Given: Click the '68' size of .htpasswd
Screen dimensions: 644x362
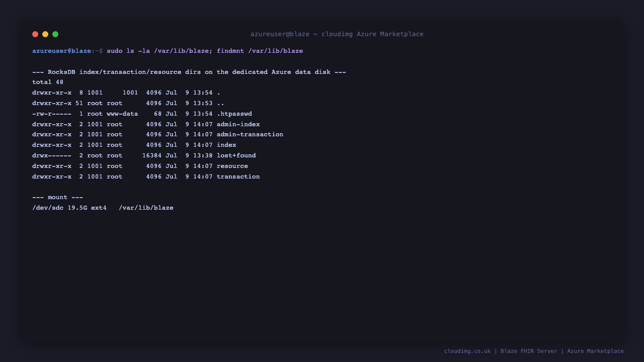Looking at the screenshot, I should click(158, 114).
